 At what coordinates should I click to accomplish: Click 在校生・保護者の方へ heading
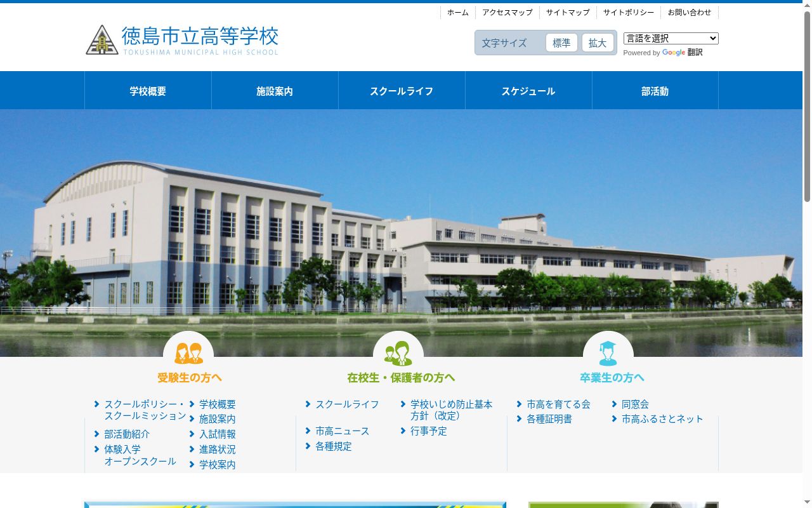pos(401,378)
